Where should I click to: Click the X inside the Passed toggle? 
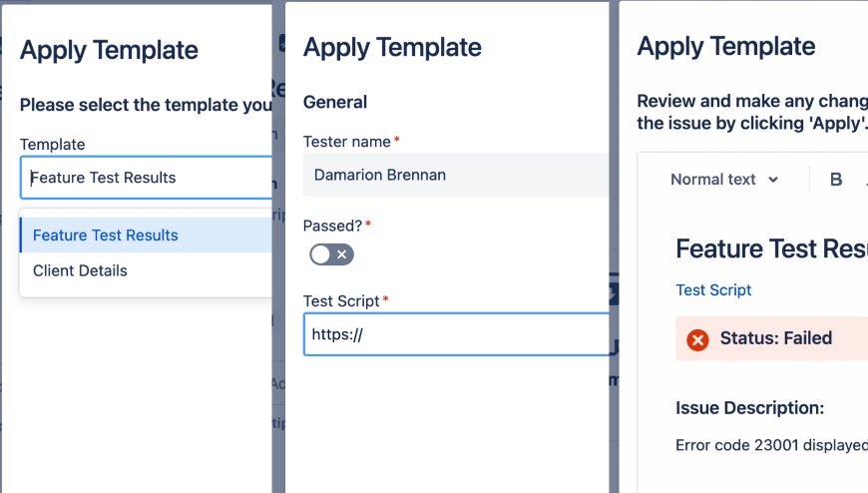[x=342, y=255]
